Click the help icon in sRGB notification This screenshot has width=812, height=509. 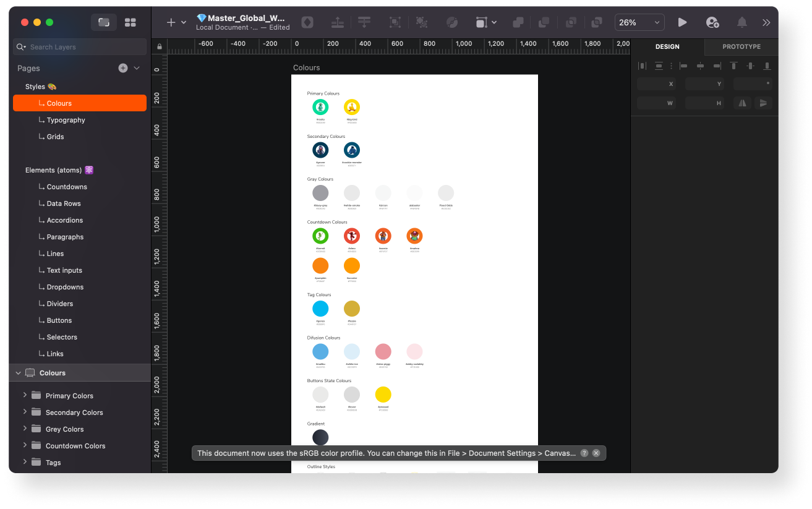(584, 453)
